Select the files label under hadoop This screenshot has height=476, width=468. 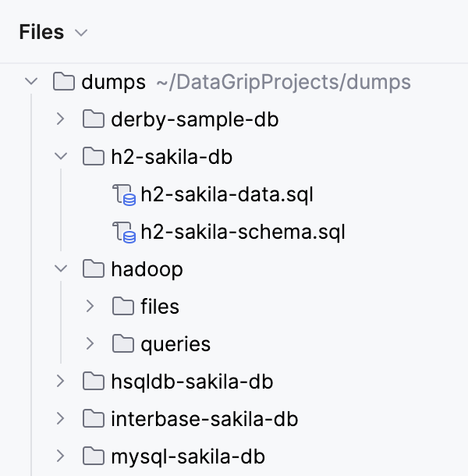pos(160,307)
